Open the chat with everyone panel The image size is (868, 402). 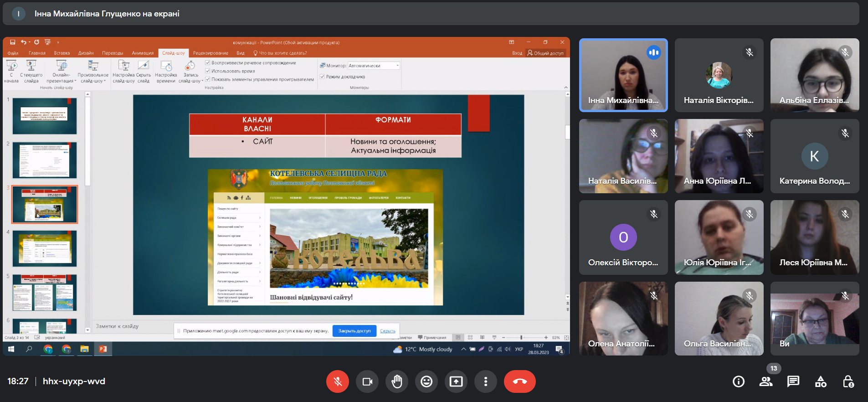[x=793, y=381]
